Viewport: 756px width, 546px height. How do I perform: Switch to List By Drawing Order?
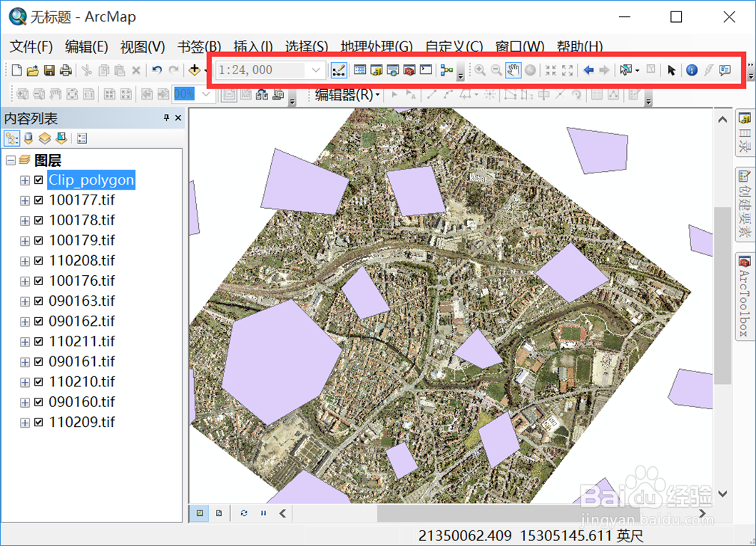[x=11, y=139]
